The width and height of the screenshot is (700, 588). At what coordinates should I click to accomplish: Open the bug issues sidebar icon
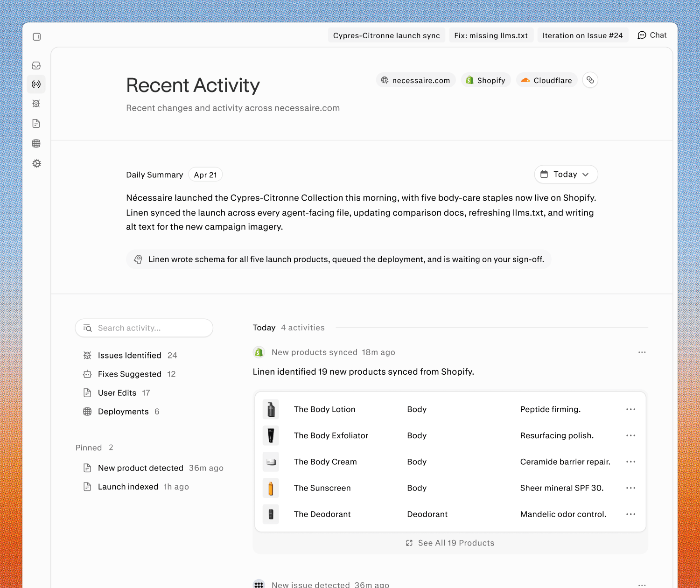coord(36,104)
